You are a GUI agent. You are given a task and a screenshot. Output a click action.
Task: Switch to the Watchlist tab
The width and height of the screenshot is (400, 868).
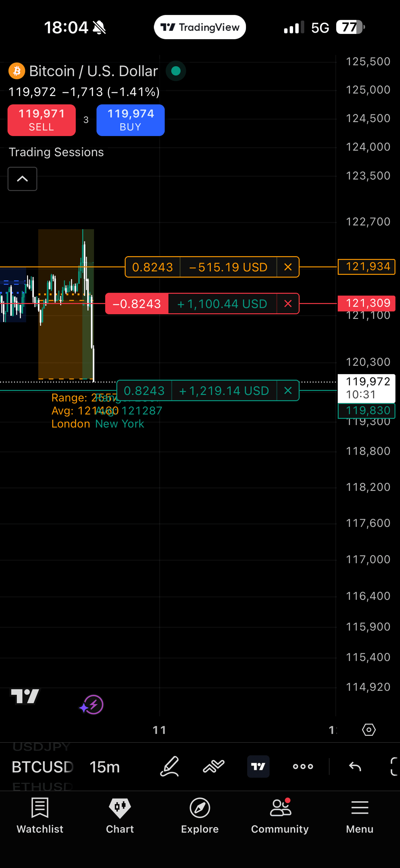point(40,815)
